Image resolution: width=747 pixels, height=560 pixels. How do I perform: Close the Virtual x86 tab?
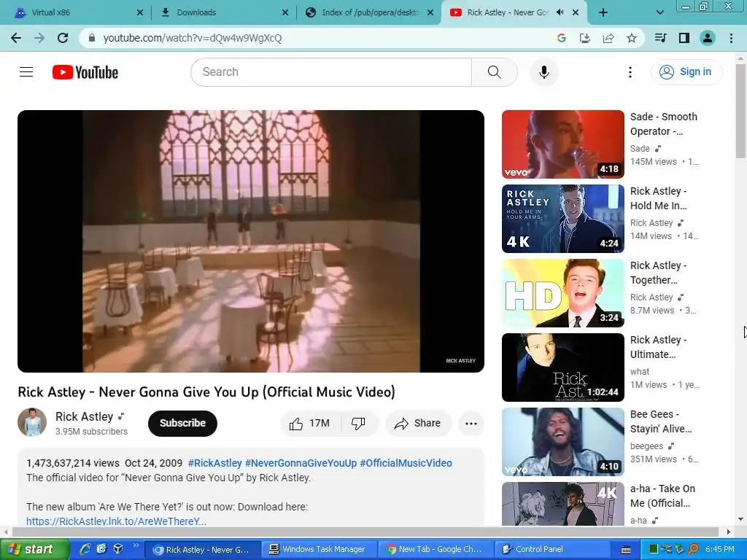tap(139, 13)
